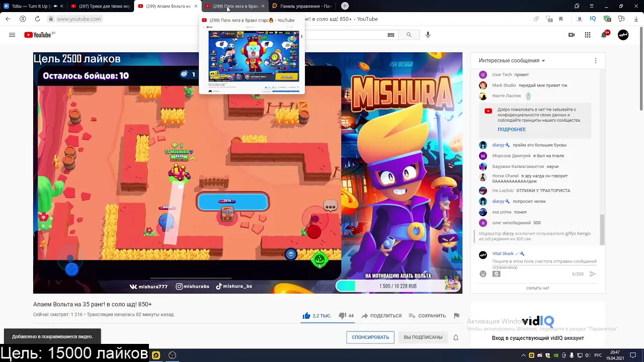
Task: Open the account avatar menu
Action: point(623,35)
